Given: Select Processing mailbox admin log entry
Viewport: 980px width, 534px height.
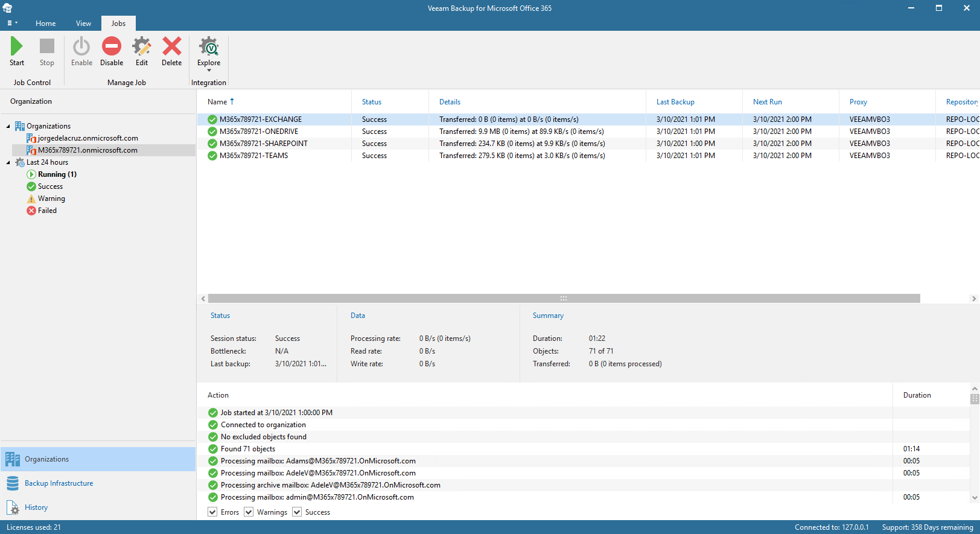Looking at the screenshot, I should (583, 497).
